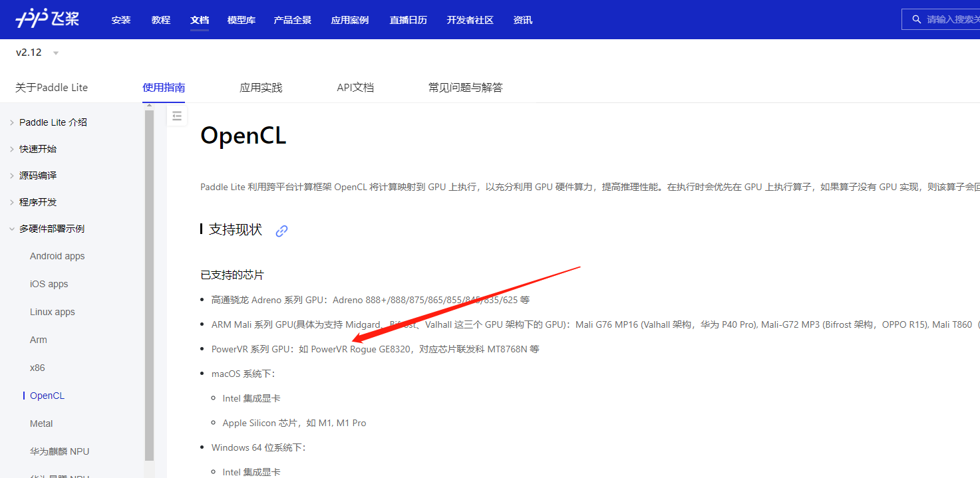
Task: Open the 直播日历 menu item
Action: (408, 20)
